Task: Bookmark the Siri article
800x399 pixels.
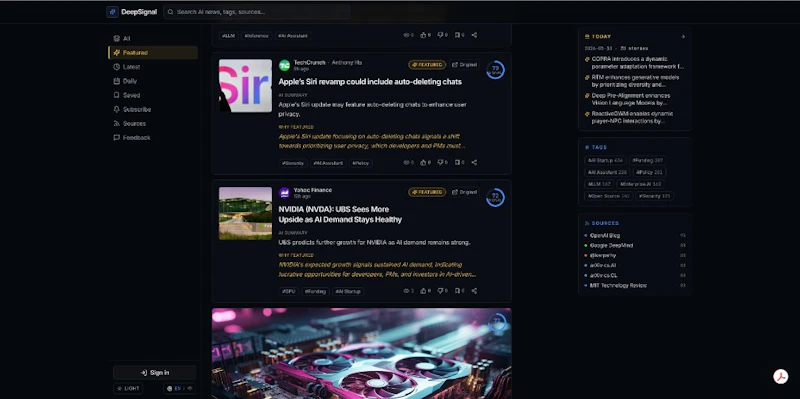Action: (459, 163)
